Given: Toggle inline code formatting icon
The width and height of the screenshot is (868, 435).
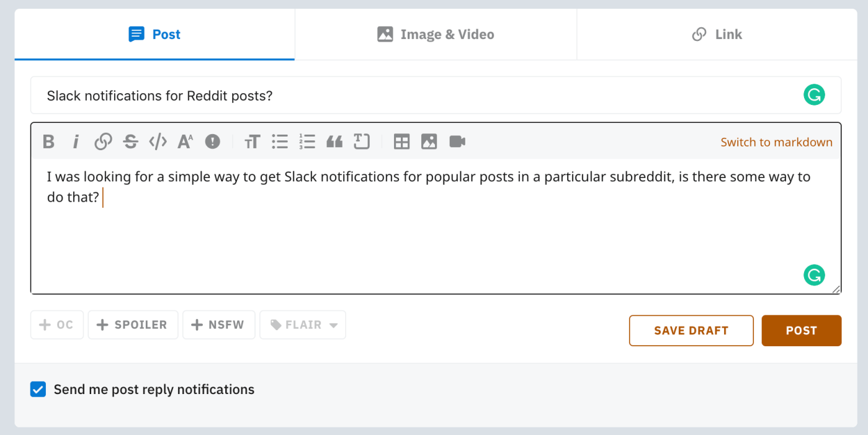Looking at the screenshot, I should 158,142.
